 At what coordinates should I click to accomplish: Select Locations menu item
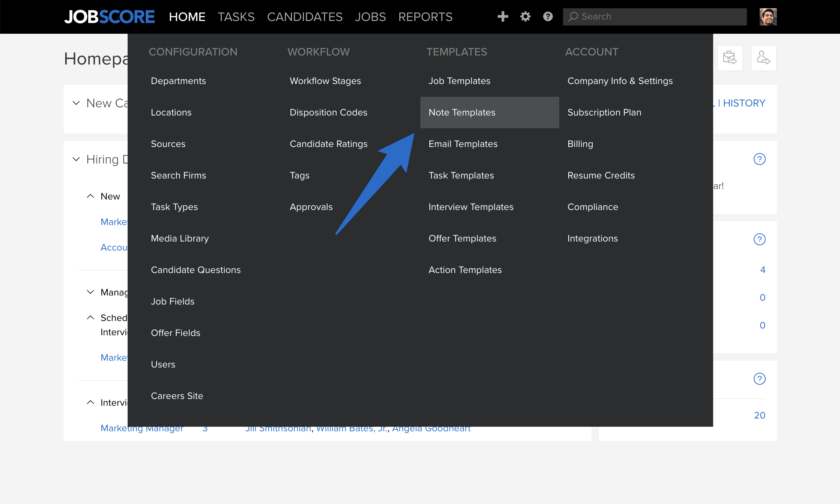(171, 112)
